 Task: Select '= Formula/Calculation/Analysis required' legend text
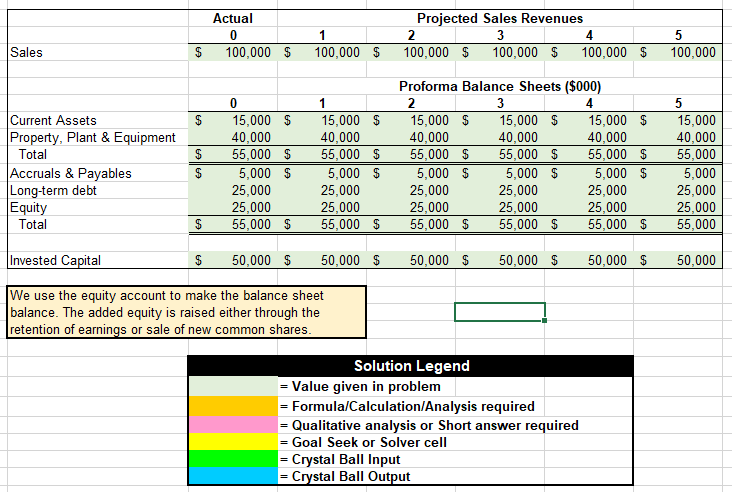(x=408, y=407)
